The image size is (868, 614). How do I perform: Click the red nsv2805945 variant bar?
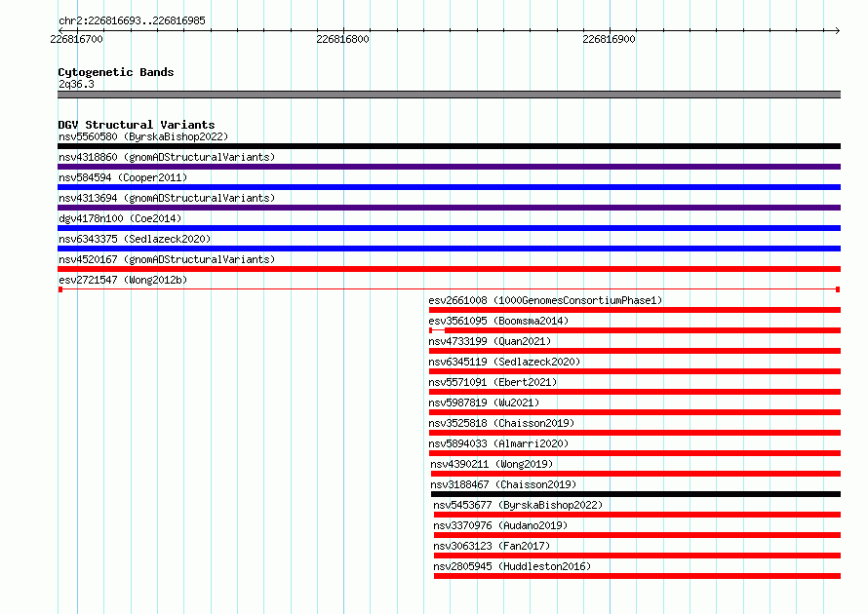pos(637,576)
